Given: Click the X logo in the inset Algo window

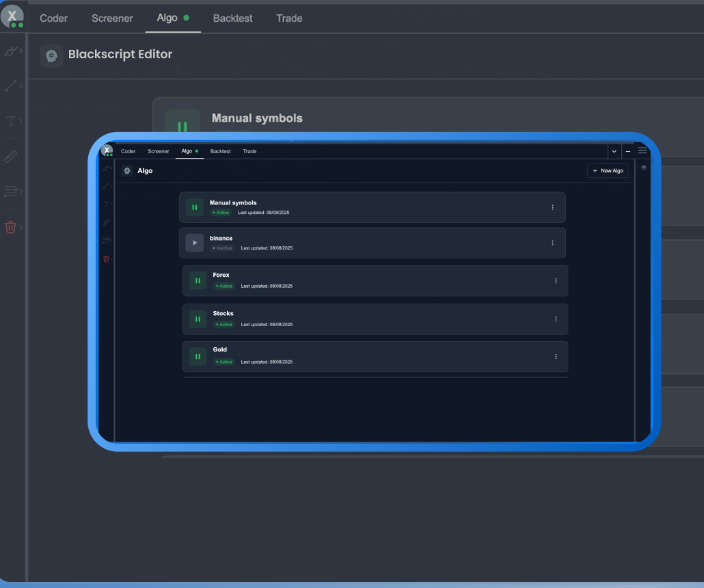Looking at the screenshot, I should [107, 151].
